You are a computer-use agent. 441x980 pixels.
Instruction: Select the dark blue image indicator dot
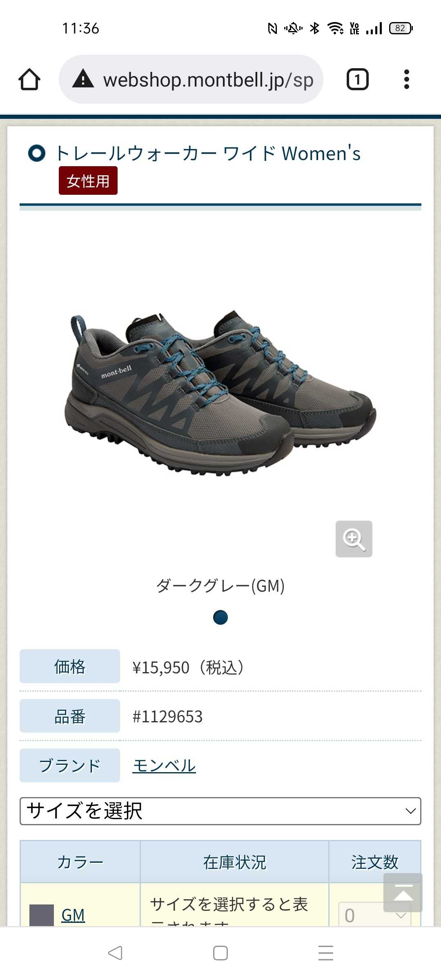[220, 617]
